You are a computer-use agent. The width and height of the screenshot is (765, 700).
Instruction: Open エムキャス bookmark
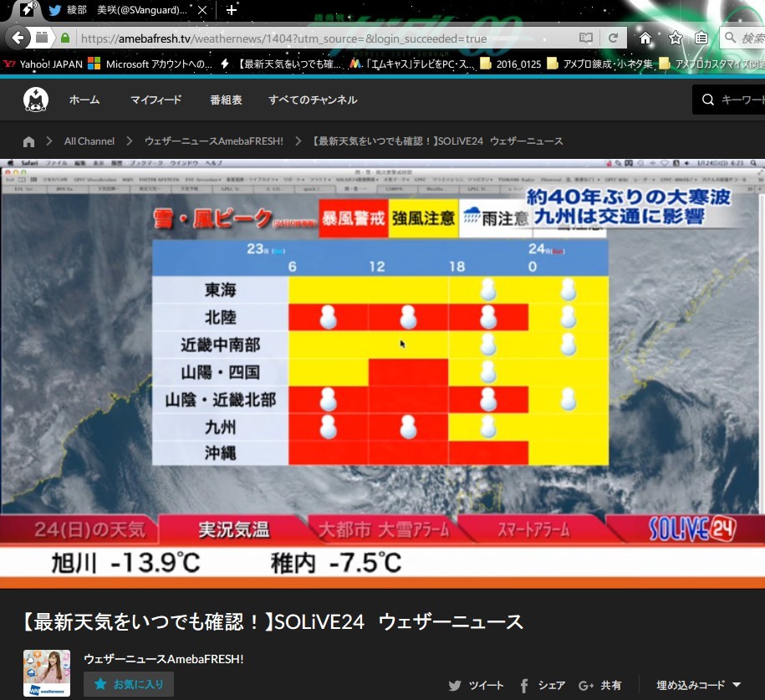click(x=412, y=64)
